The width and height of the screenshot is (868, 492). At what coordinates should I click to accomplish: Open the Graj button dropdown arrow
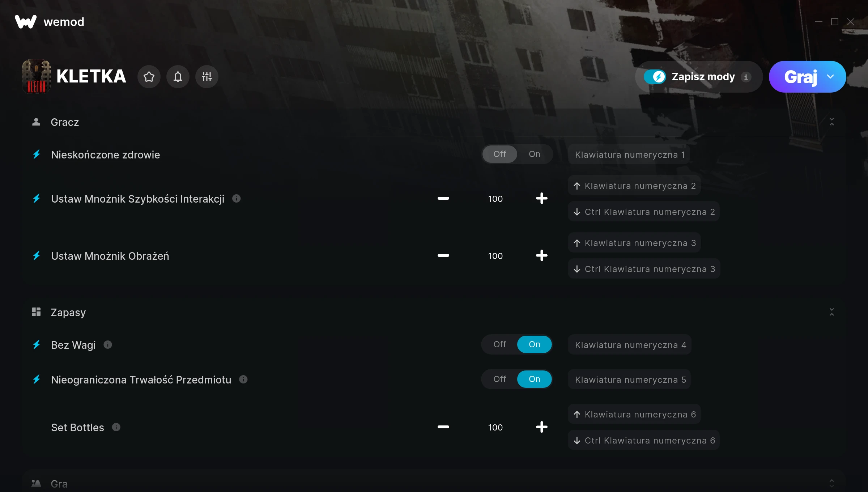coord(830,77)
